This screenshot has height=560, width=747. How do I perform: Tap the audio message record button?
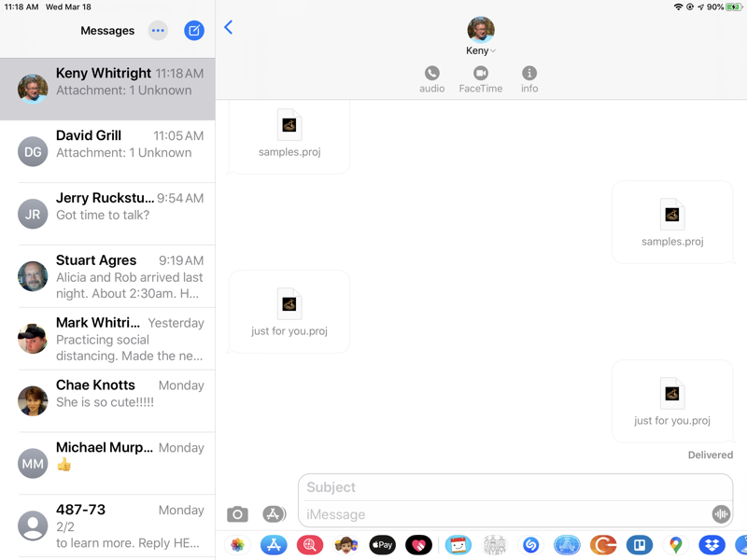coord(720,514)
